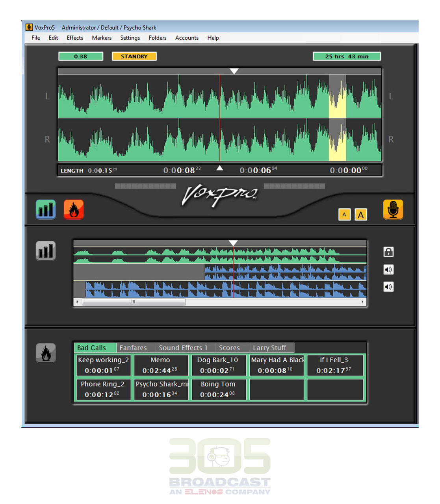Open the Edit menu
Image resolution: width=440 pixels, height=504 pixels.
point(53,38)
